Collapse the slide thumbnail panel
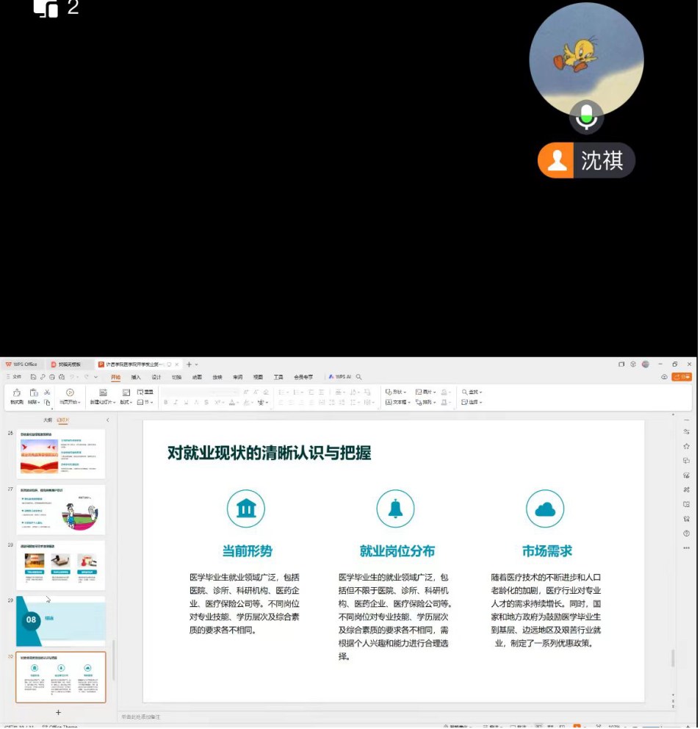700x729 pixels. click(107, 420)
